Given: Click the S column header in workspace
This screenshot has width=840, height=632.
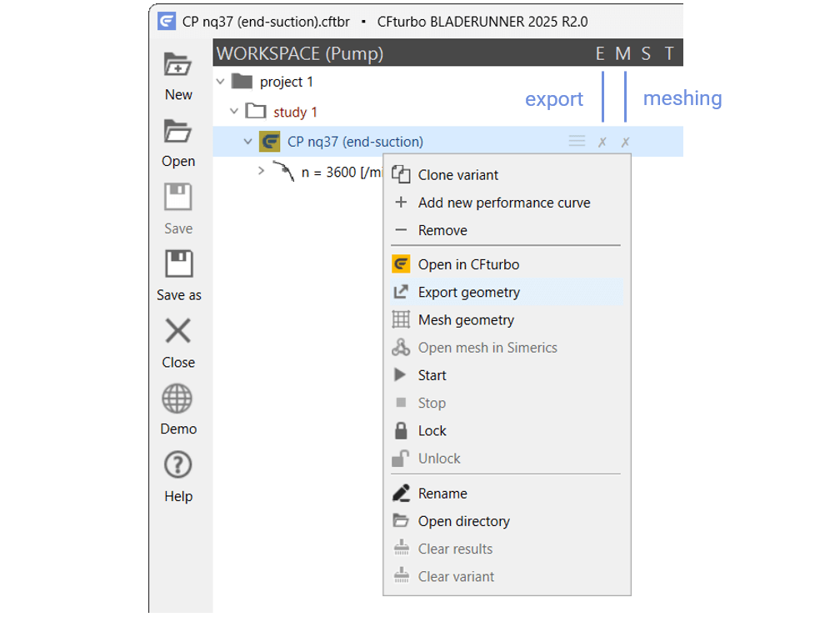Looking at the screenshot, I should [646, 53].
